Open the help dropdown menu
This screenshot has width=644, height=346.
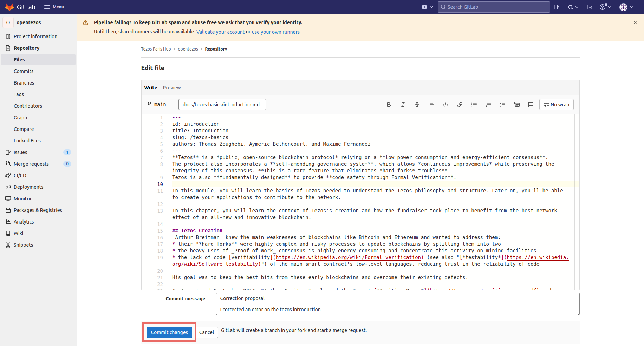[x=605, y=7]
